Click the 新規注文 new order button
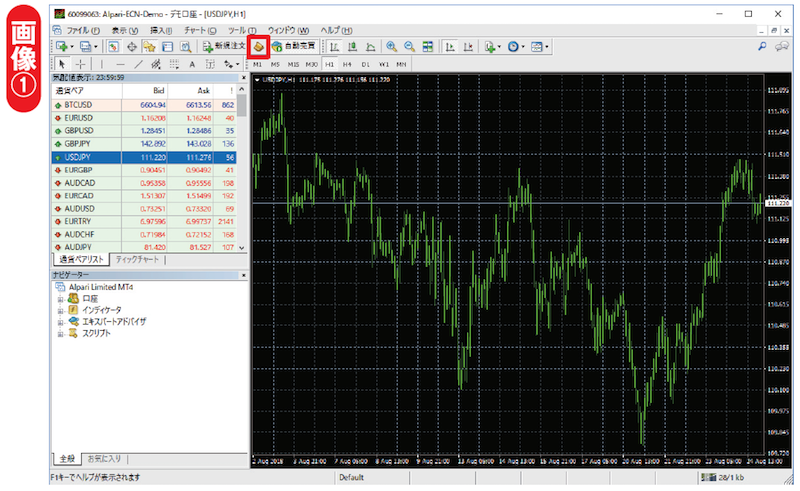 (x=224, y=47)
